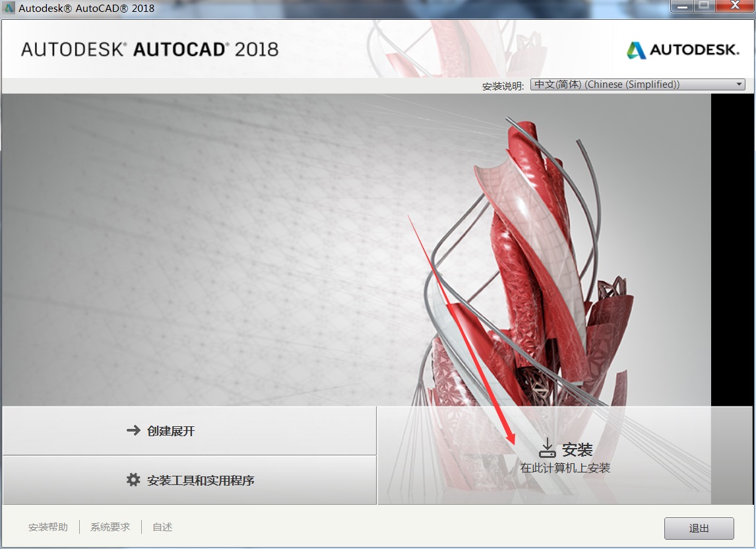The width and height of the screenshot is (756, 549).
Task: Open 安装工具和实用程序
Action: click(189, 480)
